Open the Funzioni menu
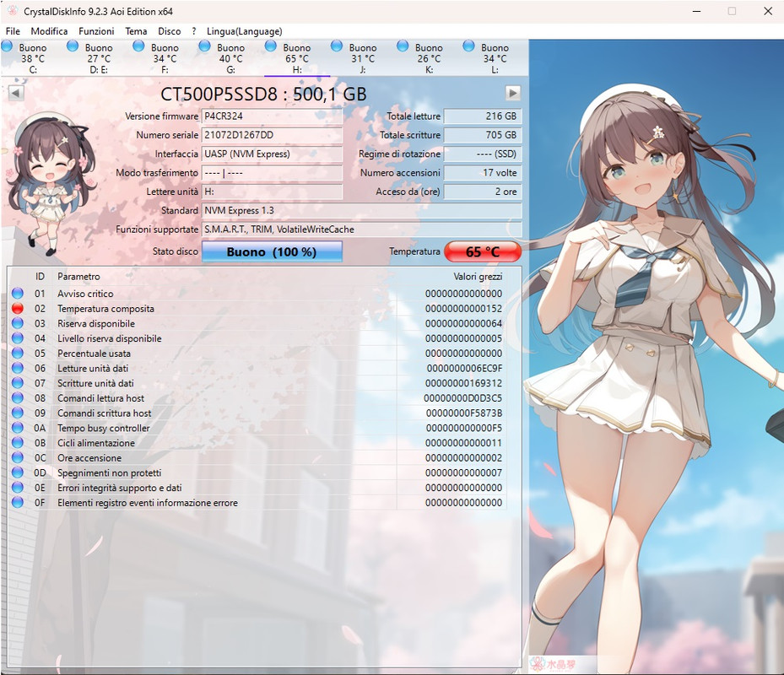 pyautogui.click(x=96, y=31)
